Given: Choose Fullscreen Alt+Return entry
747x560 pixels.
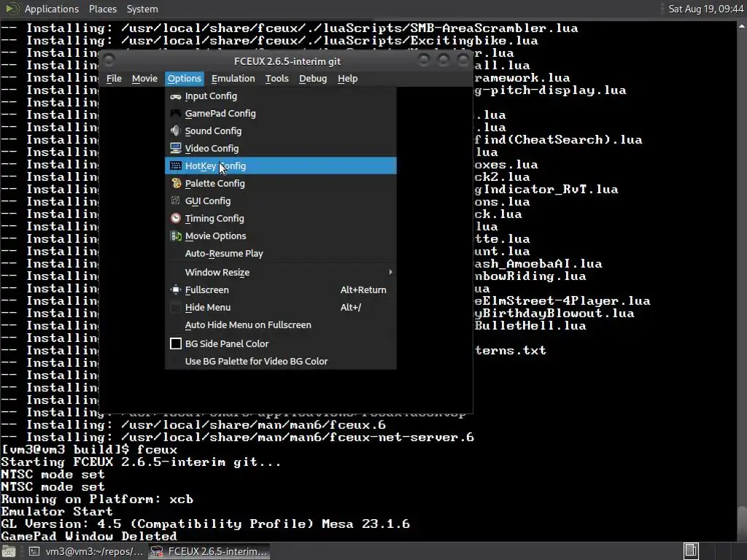Looking at the screenshot, I should 281,289.
